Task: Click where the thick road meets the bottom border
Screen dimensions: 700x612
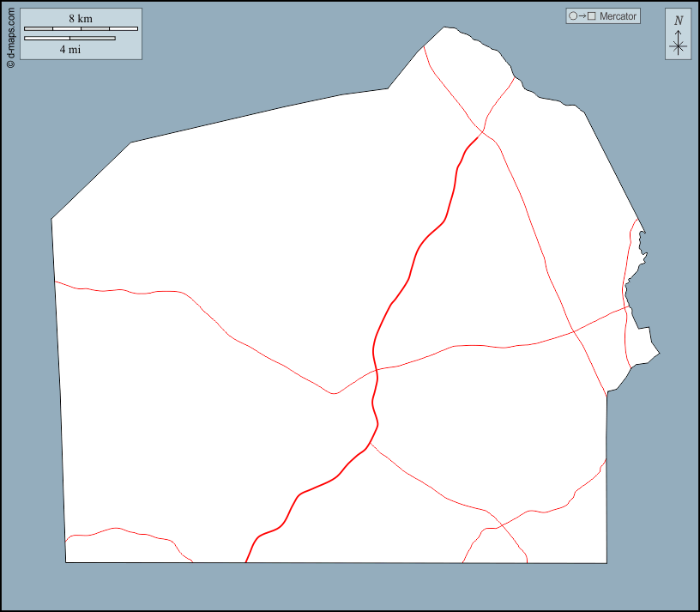Action: [x=246, y=562]
